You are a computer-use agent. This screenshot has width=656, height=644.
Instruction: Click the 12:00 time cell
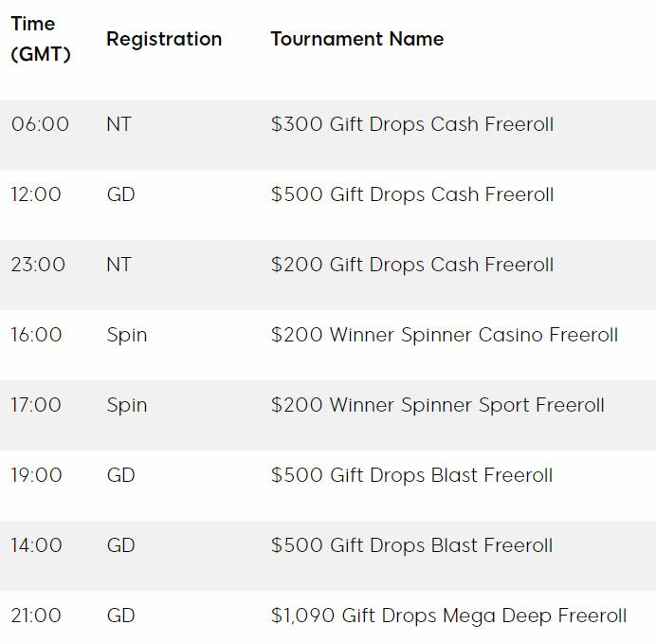[36, 194]
